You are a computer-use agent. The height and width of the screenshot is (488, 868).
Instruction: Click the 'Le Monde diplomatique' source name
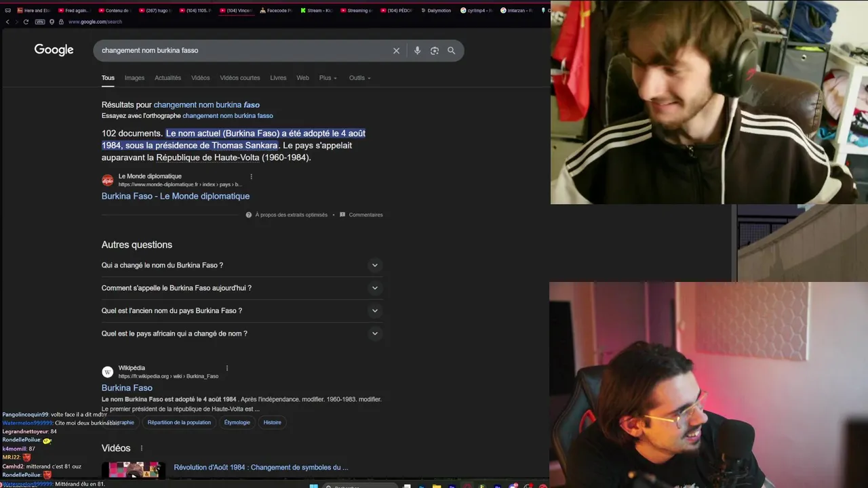(150, 176)
